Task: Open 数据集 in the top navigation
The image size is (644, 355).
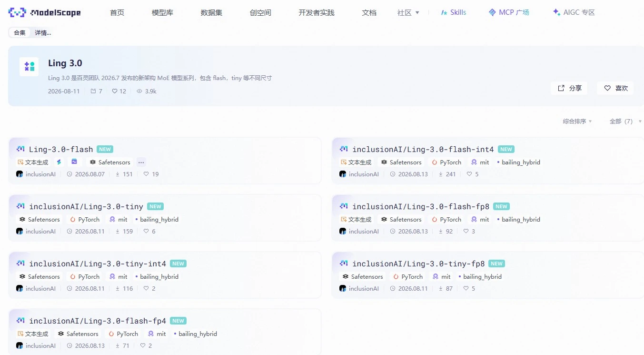Action: pyautogui.click(x=211, y=12)
